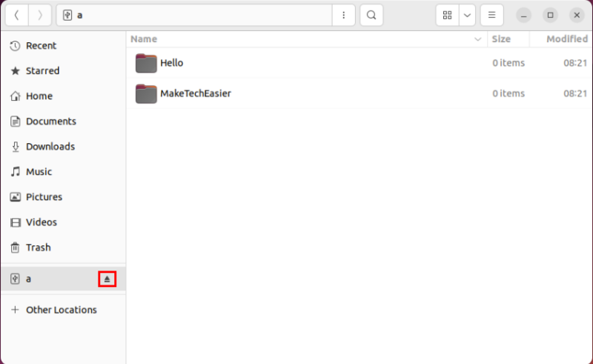Click the USB drive icon in path bar
This screenshot has width=593, height=364.
[67, 15]
